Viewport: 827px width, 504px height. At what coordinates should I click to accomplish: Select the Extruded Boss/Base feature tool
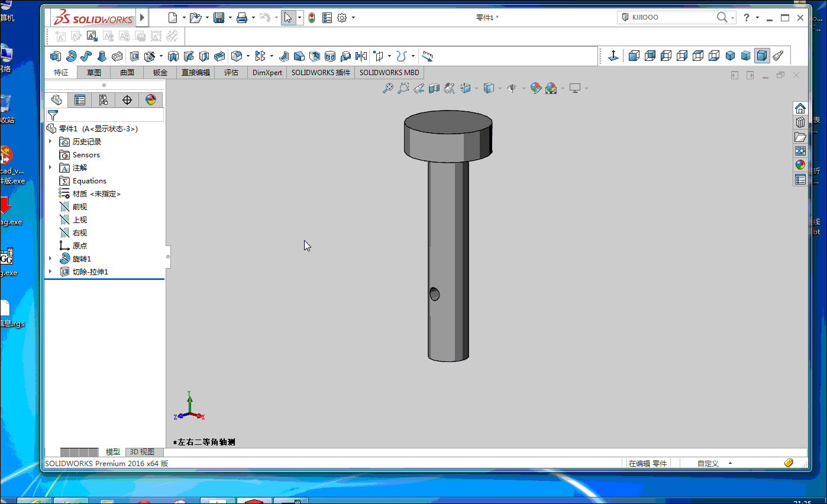point(56,56)
